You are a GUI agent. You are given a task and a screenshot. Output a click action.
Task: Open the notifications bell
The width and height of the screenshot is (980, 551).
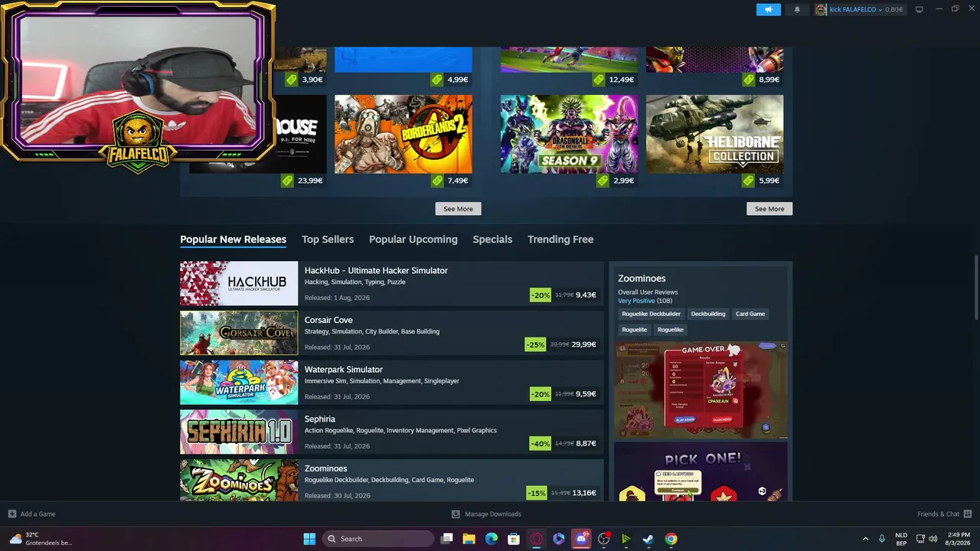tap(797, 9)
